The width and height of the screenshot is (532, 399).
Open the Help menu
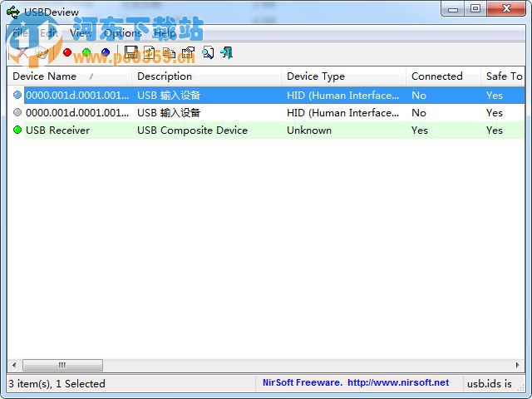(165, 33)
